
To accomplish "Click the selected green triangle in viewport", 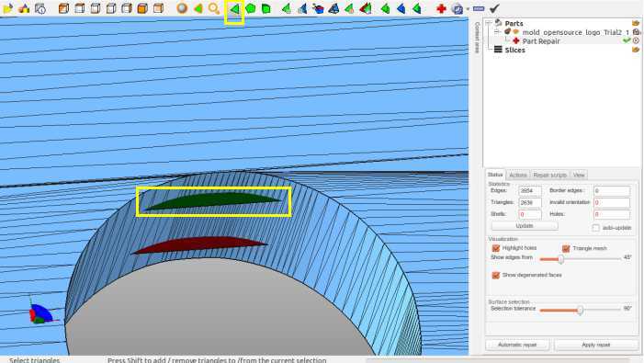I will [x=213, y=201].
